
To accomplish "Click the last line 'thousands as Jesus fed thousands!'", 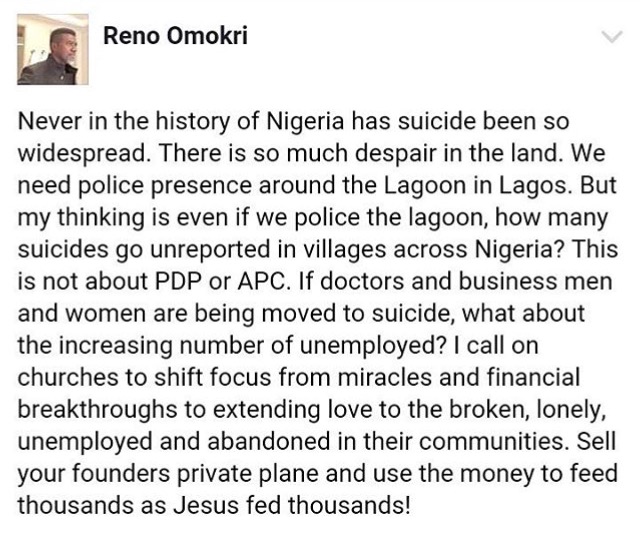I will 213,505.
